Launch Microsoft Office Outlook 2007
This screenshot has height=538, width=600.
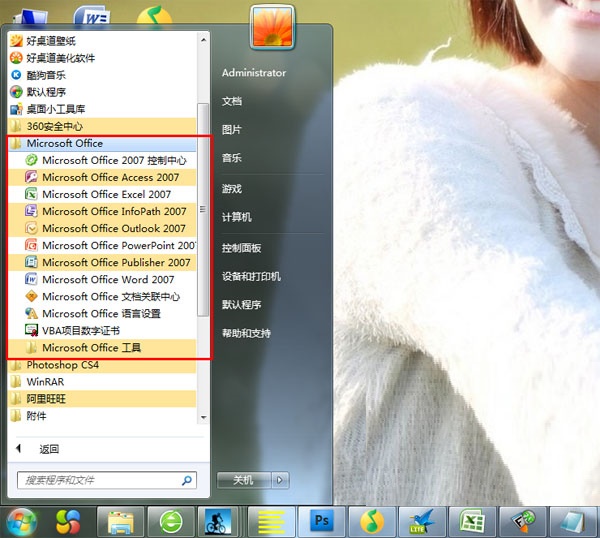pos(102,228)
